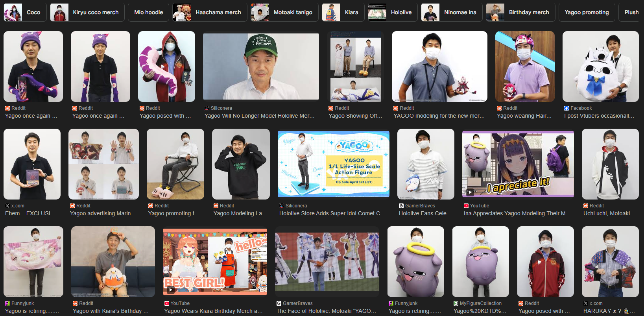
Task: Click the 'Yagoo Modeling La...' result title
Action: coord(240,213)
